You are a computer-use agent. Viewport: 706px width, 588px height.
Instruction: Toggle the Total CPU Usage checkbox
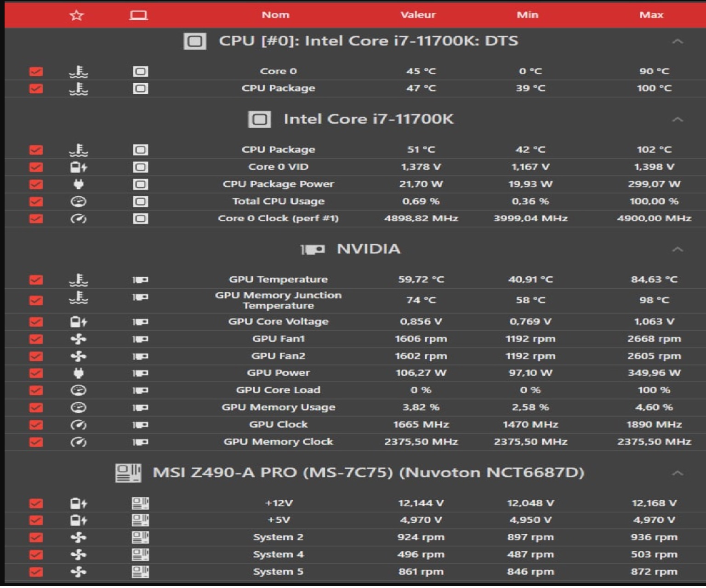pyautogui.click(x=36, y=201)
